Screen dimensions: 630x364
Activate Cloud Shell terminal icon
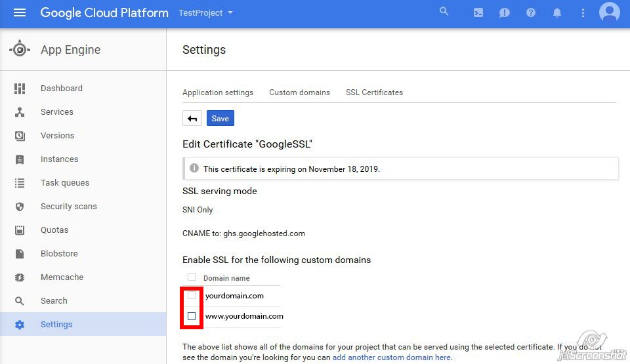[x=478, y=12]
